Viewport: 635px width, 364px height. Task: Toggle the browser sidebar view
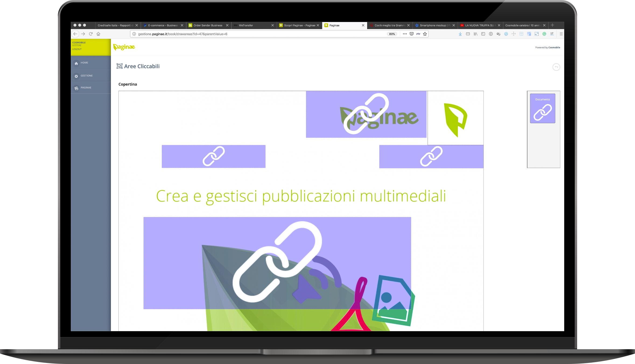[483, 34]
